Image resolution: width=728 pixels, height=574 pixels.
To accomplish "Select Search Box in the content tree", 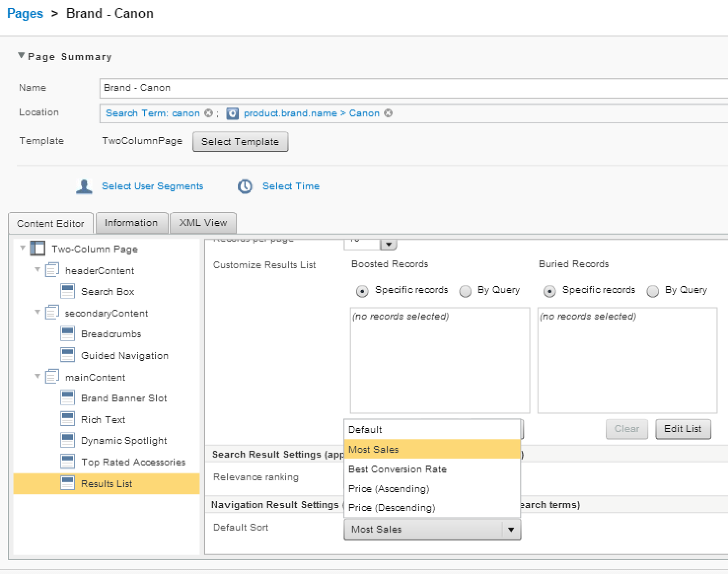I will tap(108, 291).
